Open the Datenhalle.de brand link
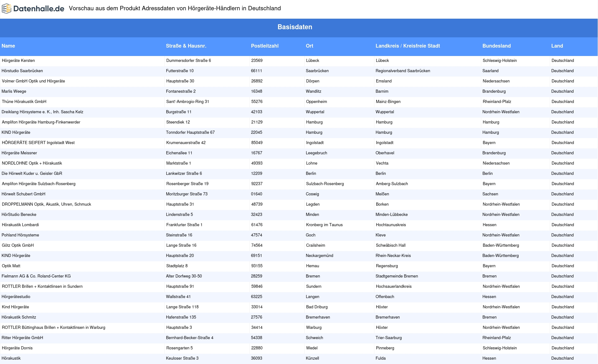The height and width of the screenshot is (364, 598). tap(33, 9)
